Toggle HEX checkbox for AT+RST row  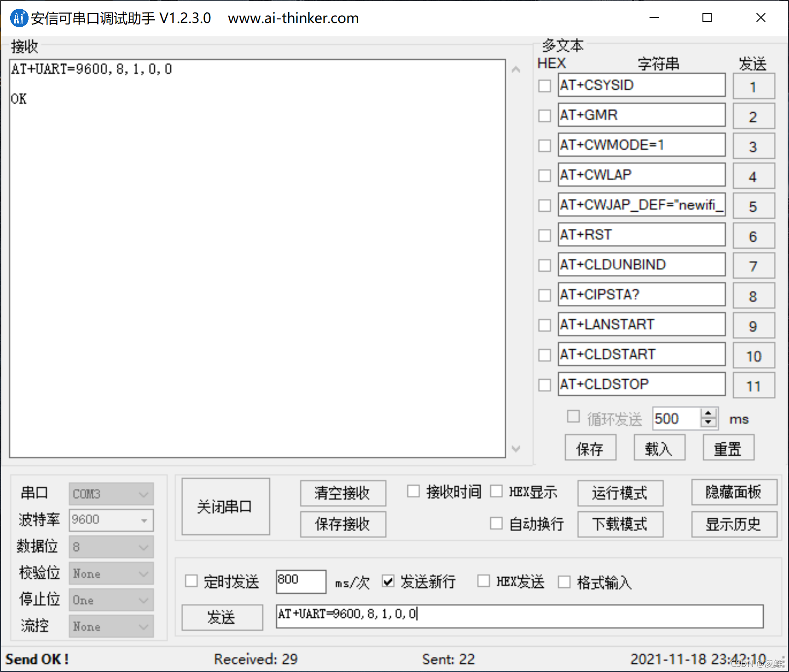pyautogui.click(x=545, y=235)
